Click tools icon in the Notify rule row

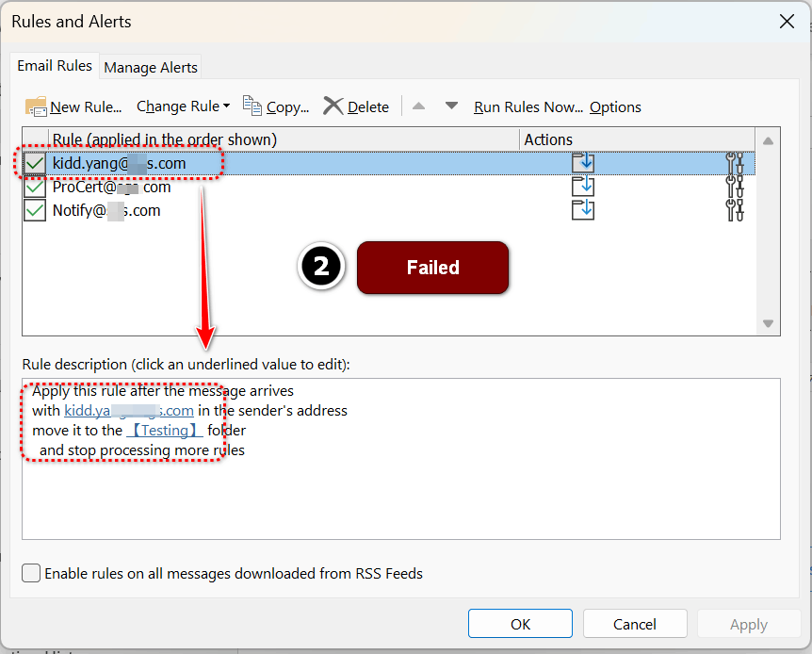pyautogui.click(x=735, y=210)
